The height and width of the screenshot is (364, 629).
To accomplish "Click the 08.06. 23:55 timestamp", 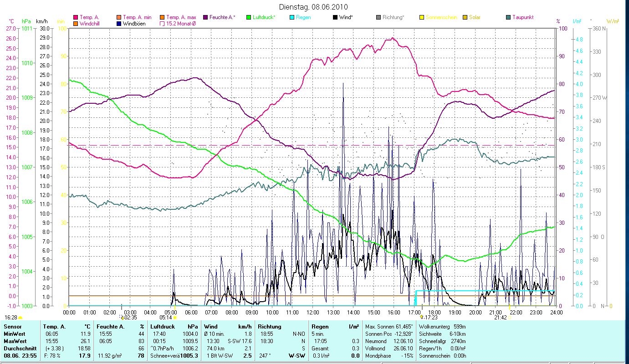I will 19,356.
